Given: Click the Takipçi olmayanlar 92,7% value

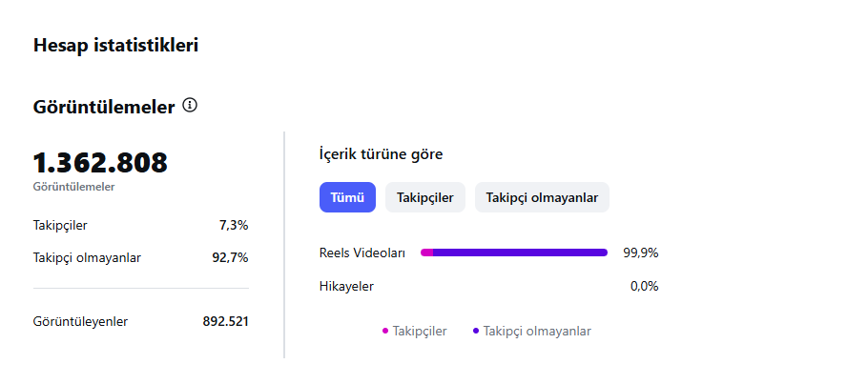Looking at the screenshot, I should click(230, 258).
